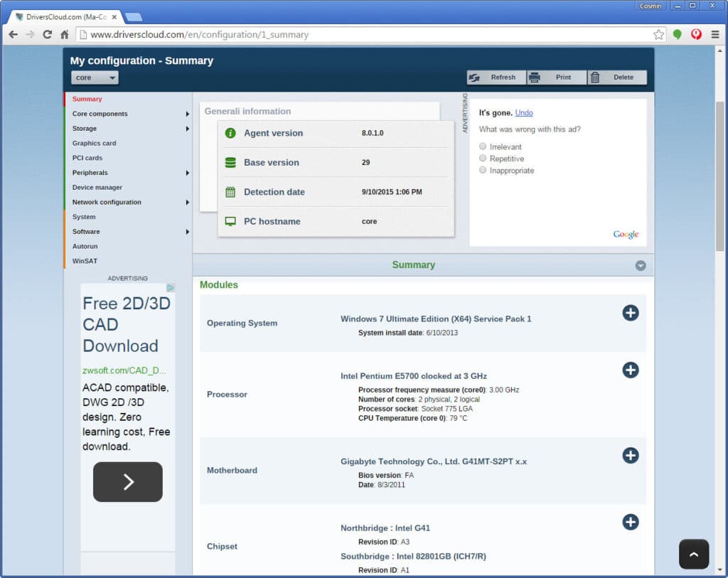Click the Cosmin user profile button
This screenshot has width=728, height=578.
(651, 6)
